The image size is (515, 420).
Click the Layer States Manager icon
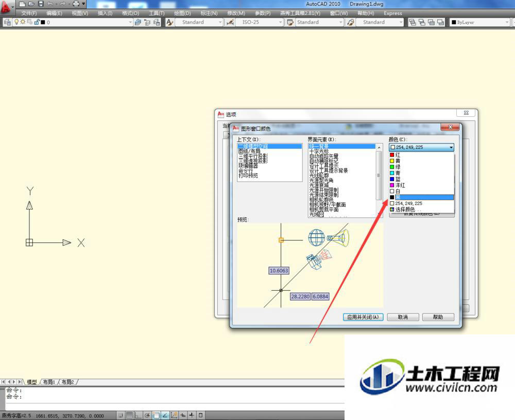157,22
